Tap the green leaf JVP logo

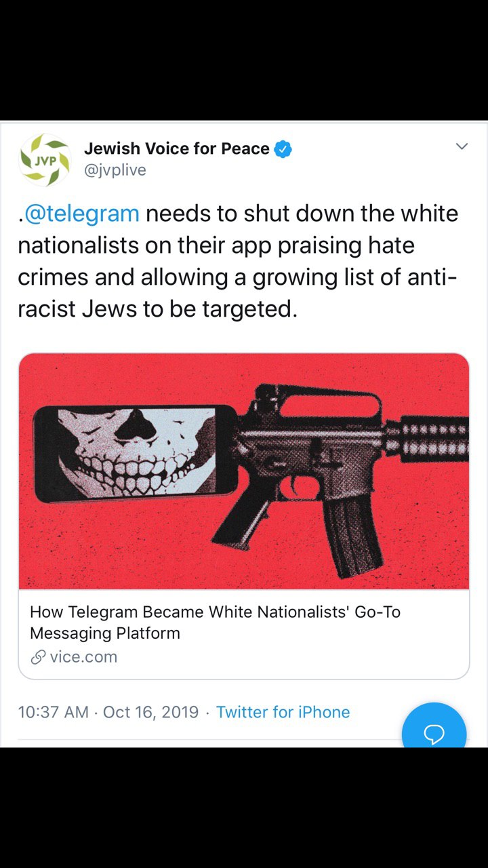tap(44, 160)
